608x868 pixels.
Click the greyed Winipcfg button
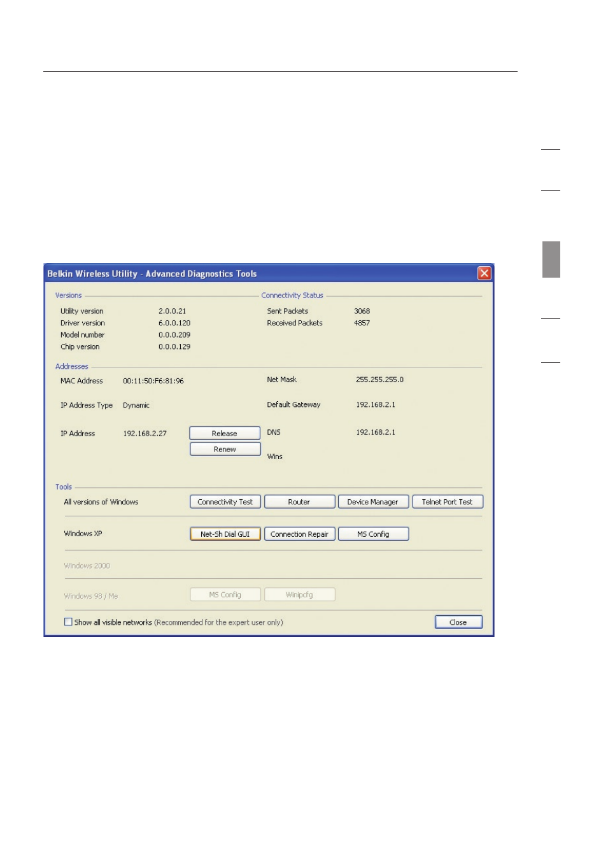(299, 594)
